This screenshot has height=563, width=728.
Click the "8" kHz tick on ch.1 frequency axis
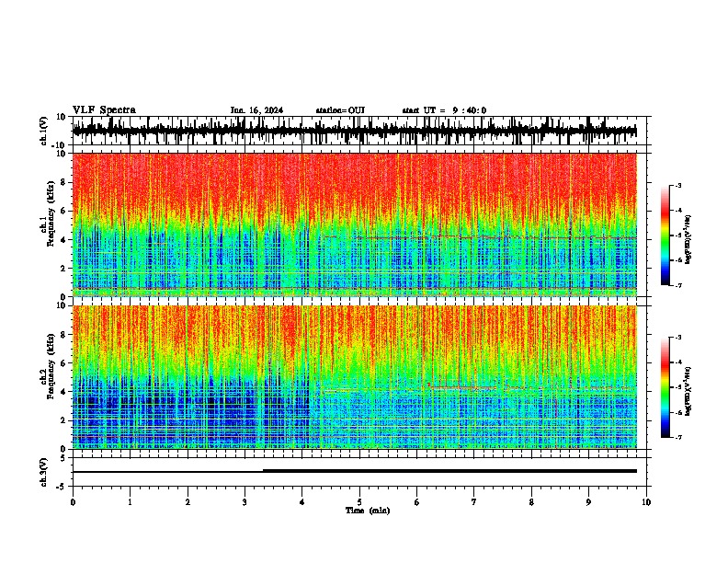(63, 182)
